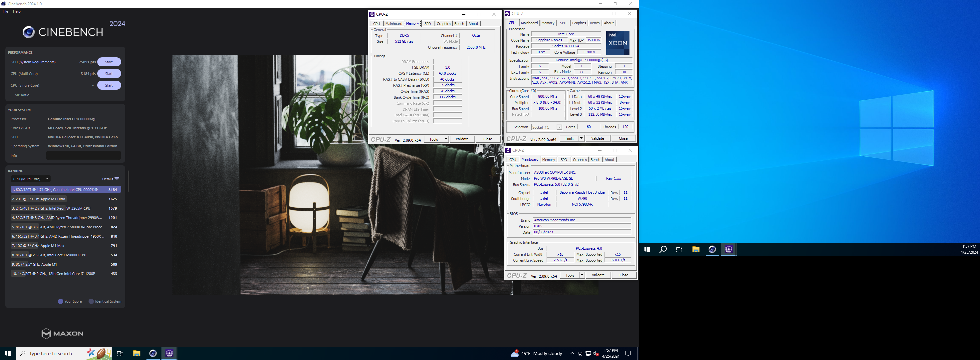Open the SPD tab in Memory CPU-Z window
Viewport: 980px width, 360px height.
[428, 24]
